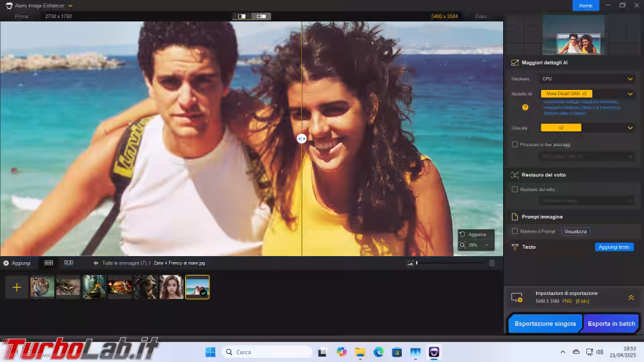The image size is (644, 362).
Task: Click Esporta in batch button
Action: point(611,324)
